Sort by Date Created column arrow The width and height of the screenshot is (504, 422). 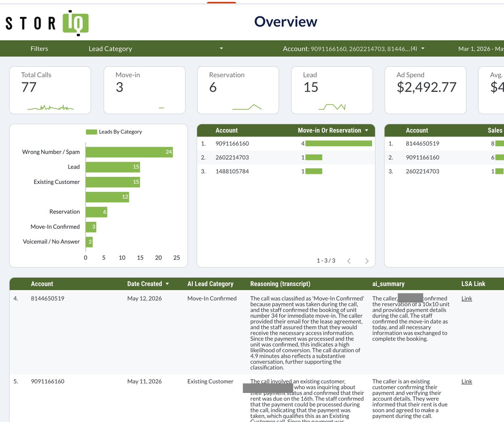tap(168, 284)
